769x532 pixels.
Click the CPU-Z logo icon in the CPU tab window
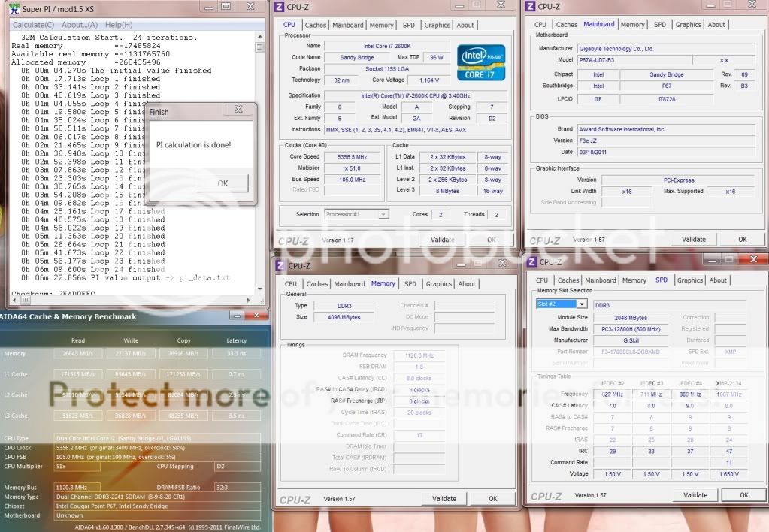pos(279,7)
